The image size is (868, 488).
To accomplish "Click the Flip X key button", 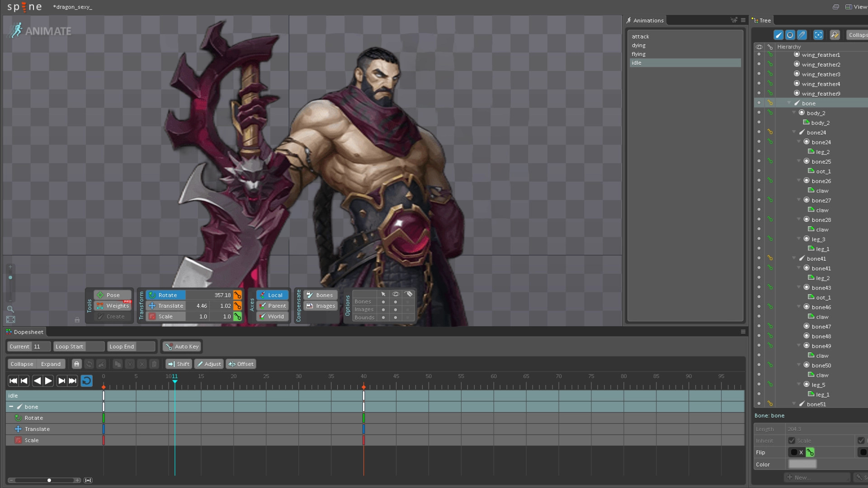I will click(810, 452).
